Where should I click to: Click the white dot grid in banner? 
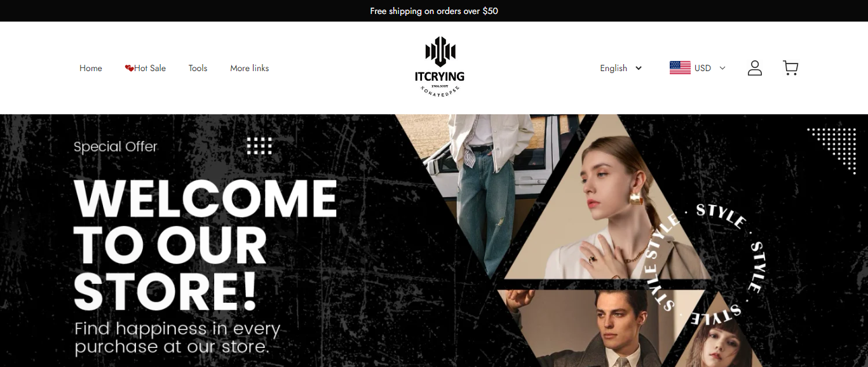(x=259, y=145)
